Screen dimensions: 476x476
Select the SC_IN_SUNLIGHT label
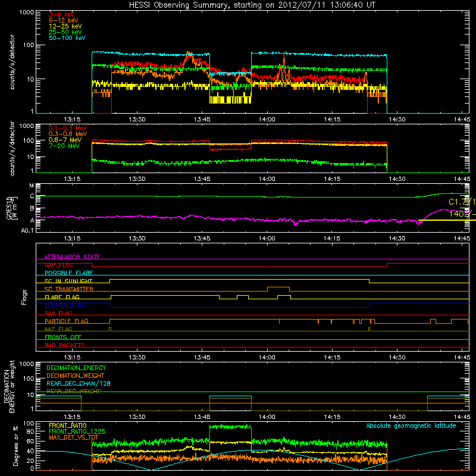point(68,281)
